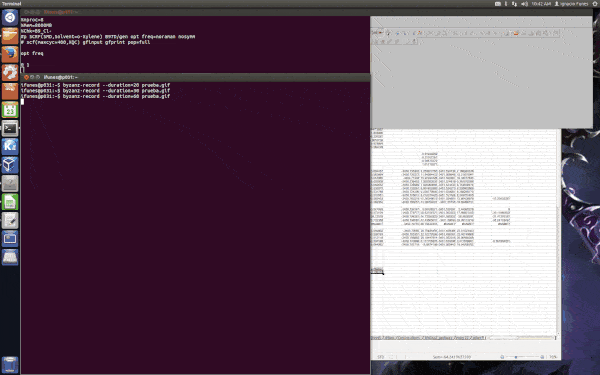Click the spreadsheet horizontal scrollbar

522,338
